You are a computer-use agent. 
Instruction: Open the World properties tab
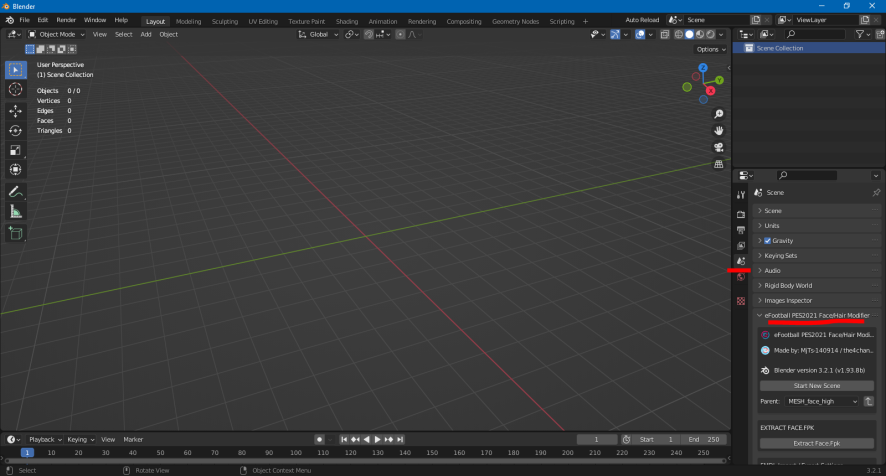(741, 277)
